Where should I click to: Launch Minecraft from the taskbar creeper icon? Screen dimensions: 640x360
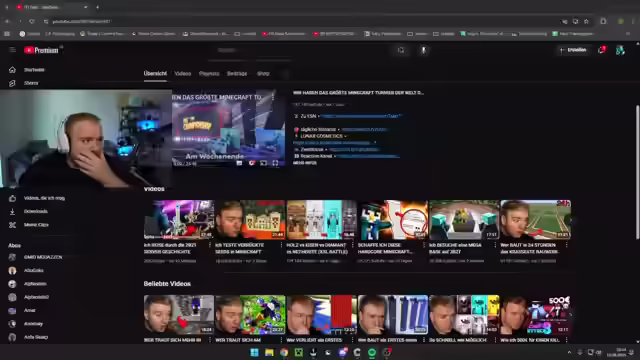(299, 352)
